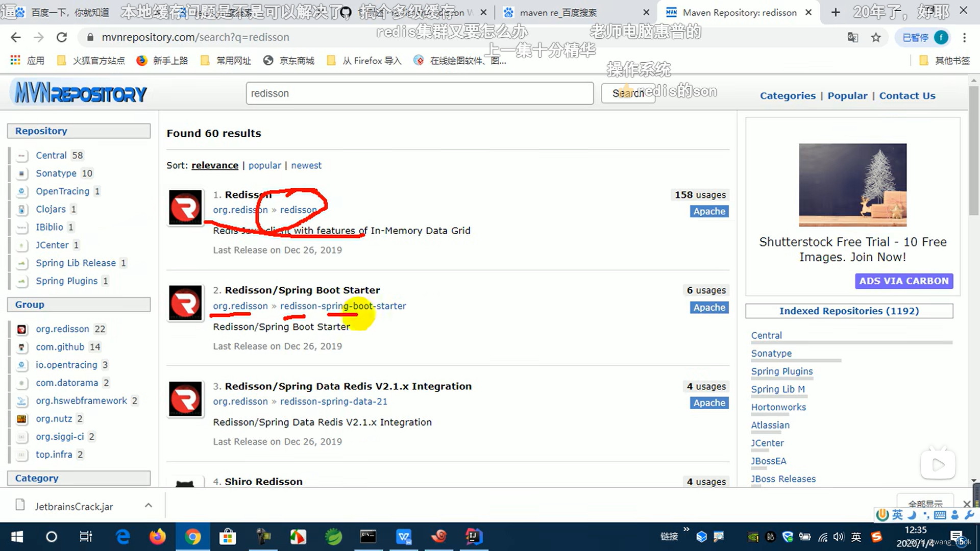The width and height of the screenshot is (980, 551).
Task: Filter by Central repository
Action: click(51, 155)
